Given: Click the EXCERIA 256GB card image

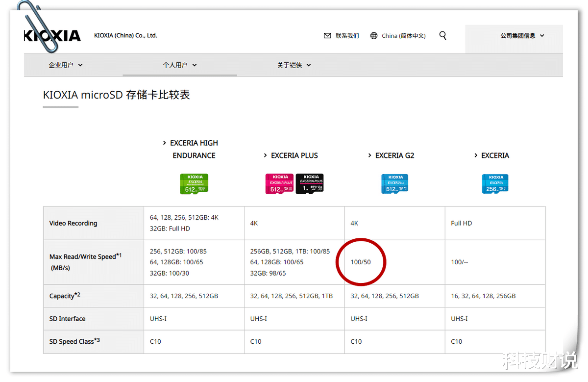Looking at the screenshot, I should [495, 183].
